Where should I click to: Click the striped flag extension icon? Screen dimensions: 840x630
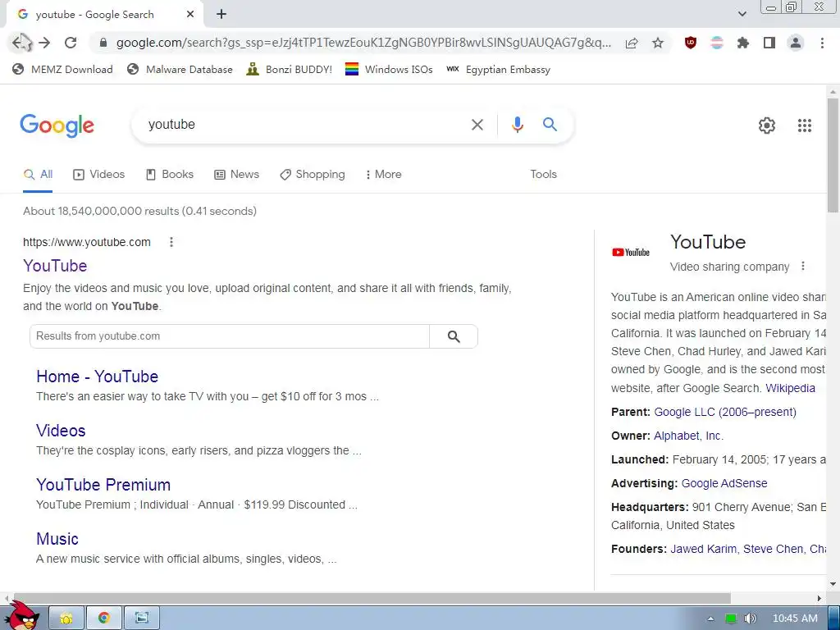point(717,43)
